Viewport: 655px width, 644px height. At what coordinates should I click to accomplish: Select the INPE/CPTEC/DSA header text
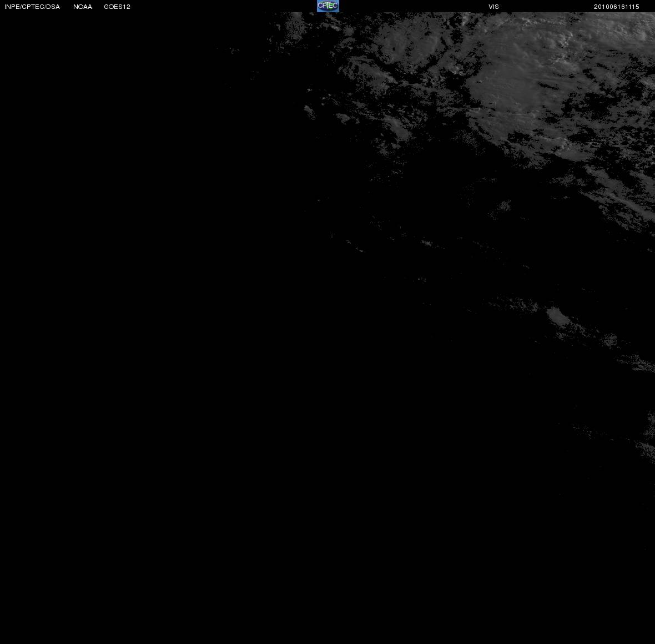click(x=32, y=7)
